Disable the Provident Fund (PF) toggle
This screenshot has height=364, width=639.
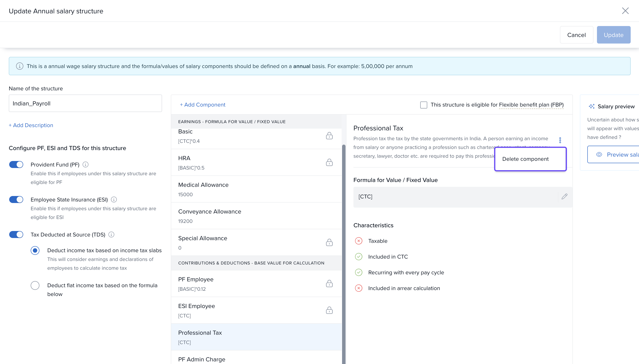coord(16,164)
